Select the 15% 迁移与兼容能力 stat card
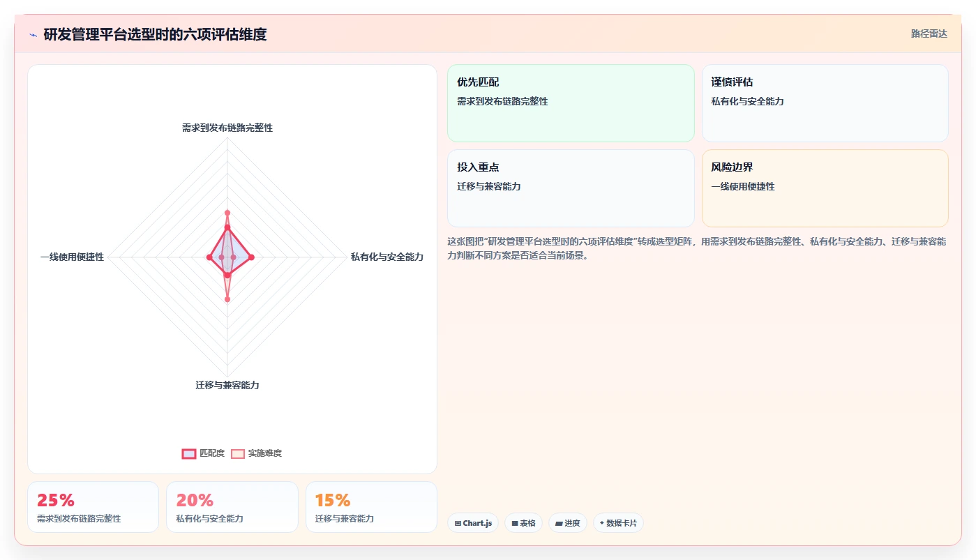The width and height of the screenshot is (976, 560). pyautogui.click(x=371, y=507)
